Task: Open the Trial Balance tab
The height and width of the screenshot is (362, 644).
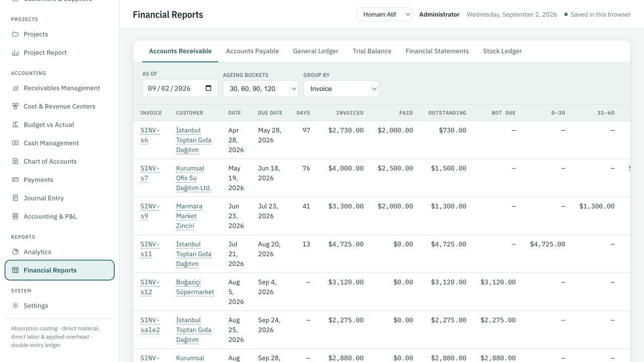Action: [372, 51]
